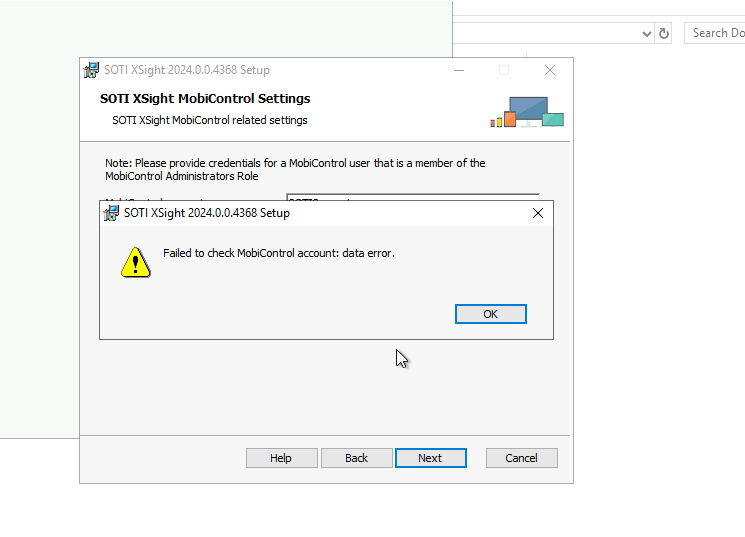Click the devices illustration in setup header

tap(527, 112)
